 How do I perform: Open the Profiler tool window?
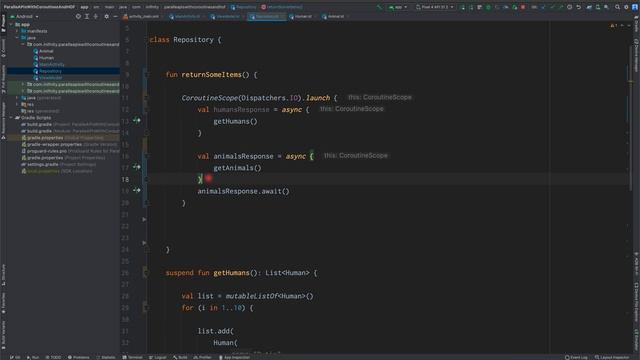pyautogui.click(x=202, y=357)
